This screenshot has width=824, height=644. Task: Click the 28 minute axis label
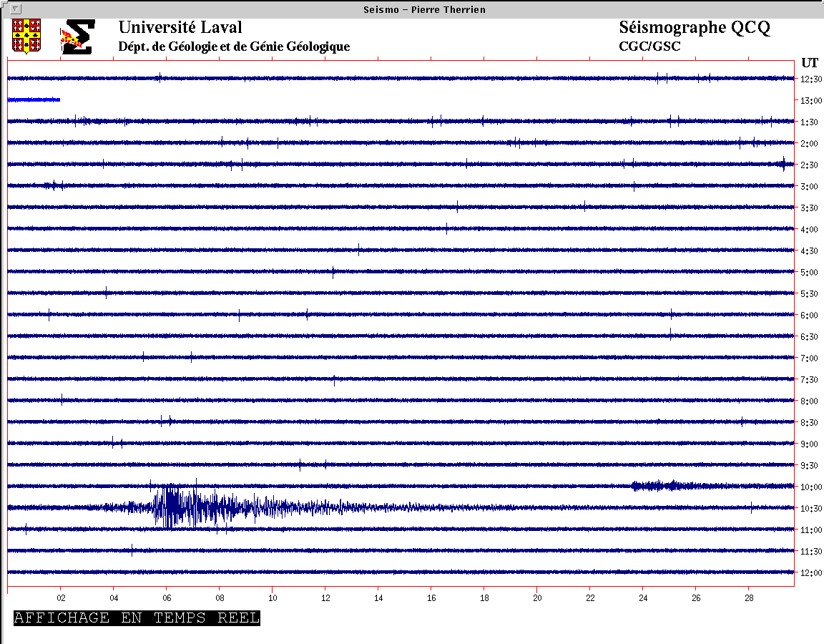(749, 598)
